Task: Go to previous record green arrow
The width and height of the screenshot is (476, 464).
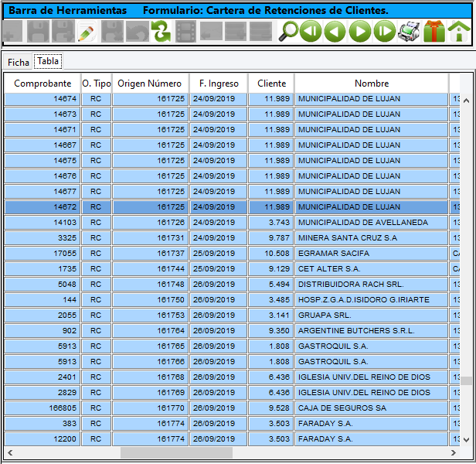Action: (x=335, y=31)
